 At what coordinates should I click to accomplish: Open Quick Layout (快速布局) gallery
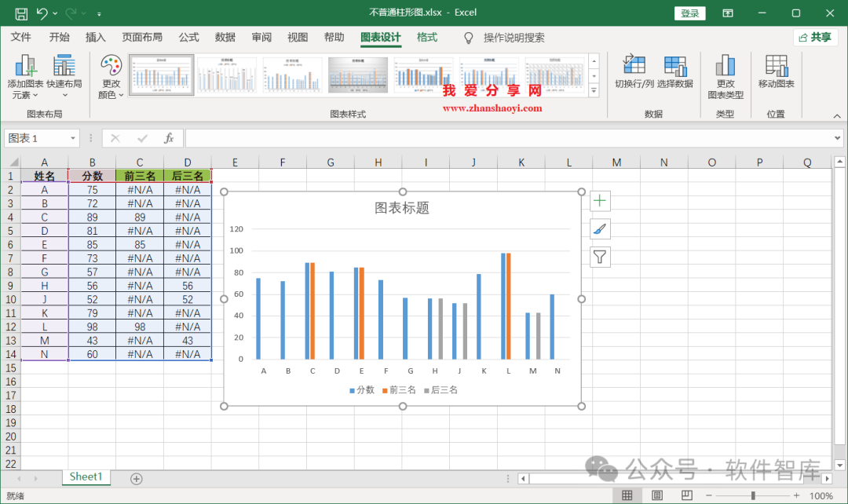[64, 77]
